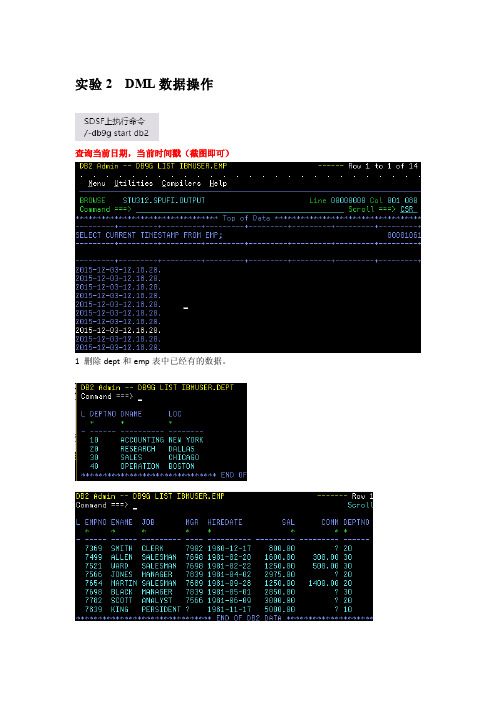Click the NEW YORK location cell
Viewport: 496px width, 702px height.
[186, 440]
